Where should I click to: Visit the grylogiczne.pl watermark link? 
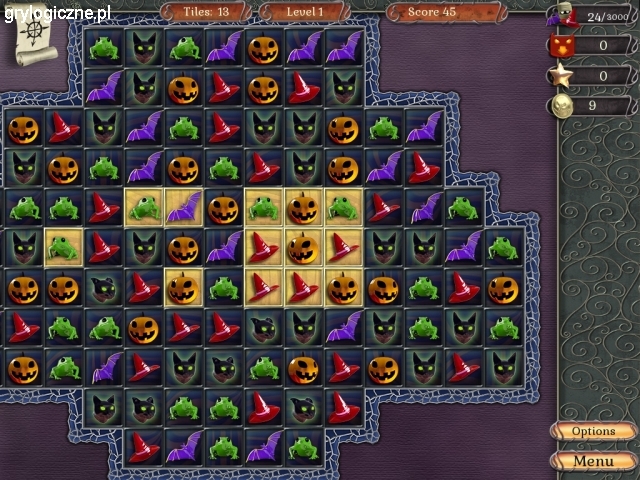pyautogui.click(x=58, y=13)
